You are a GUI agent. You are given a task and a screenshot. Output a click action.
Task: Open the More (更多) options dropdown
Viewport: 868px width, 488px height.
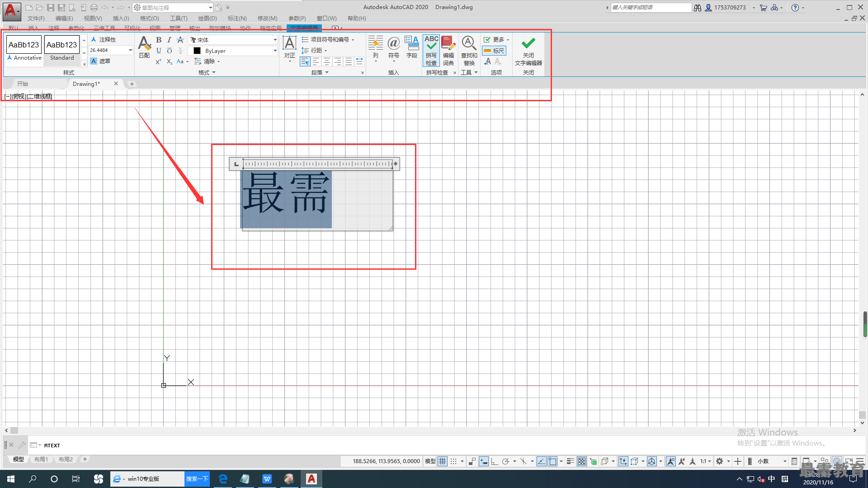pyautogui.click(x=496, y=40)
